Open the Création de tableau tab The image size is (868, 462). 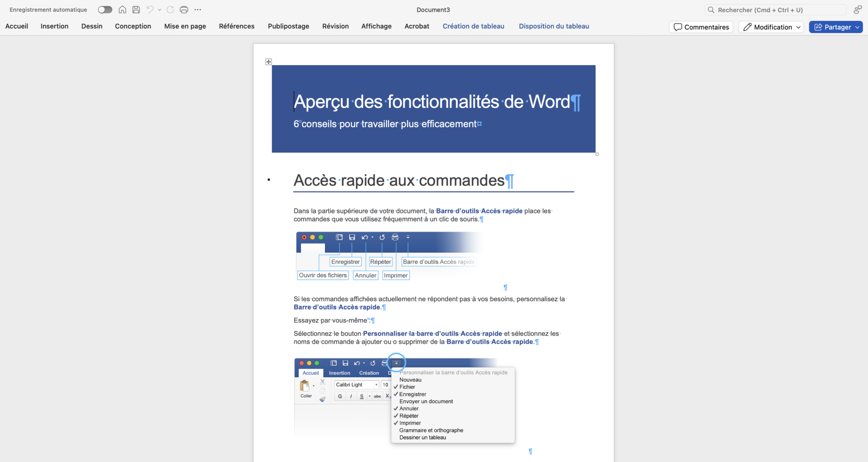tap(473, 26)
